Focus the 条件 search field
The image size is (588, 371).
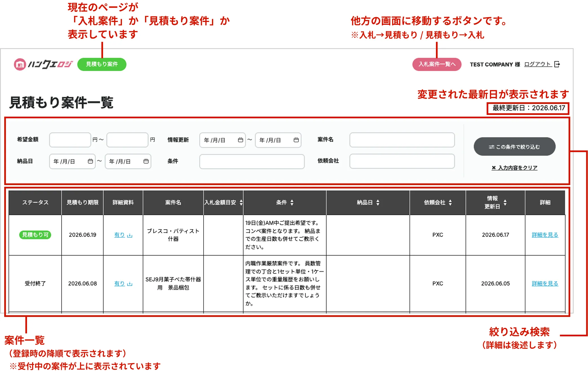click(x=252, y=161)
